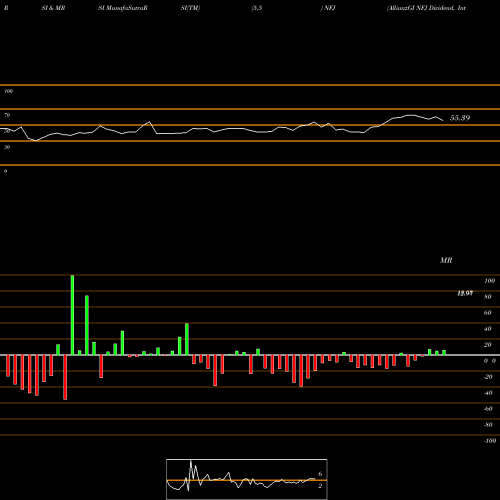Screen dimensions: 500x500
Task: Click the deepest red MR bar
Action: coord(65,377)
